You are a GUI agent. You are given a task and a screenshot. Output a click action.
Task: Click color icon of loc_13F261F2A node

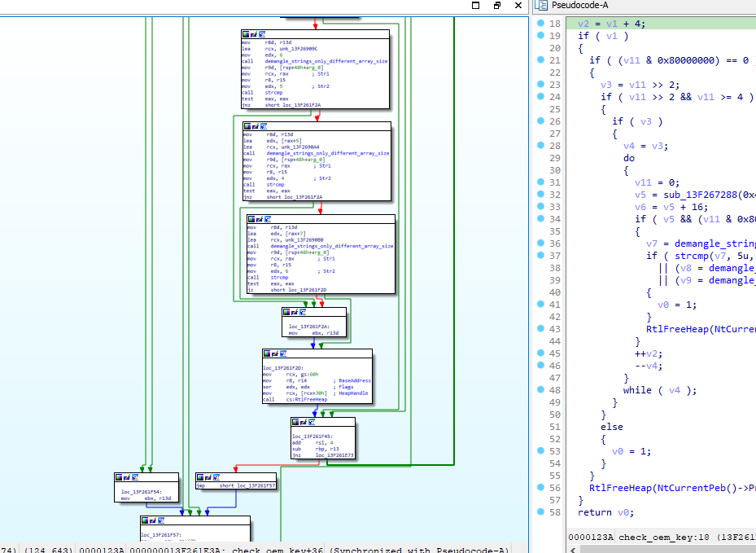pos(286,312)
